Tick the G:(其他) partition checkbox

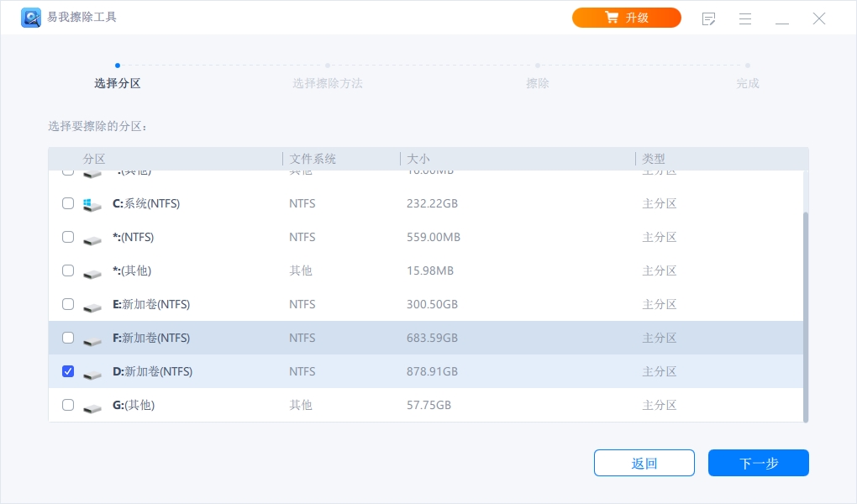[68, 405]
